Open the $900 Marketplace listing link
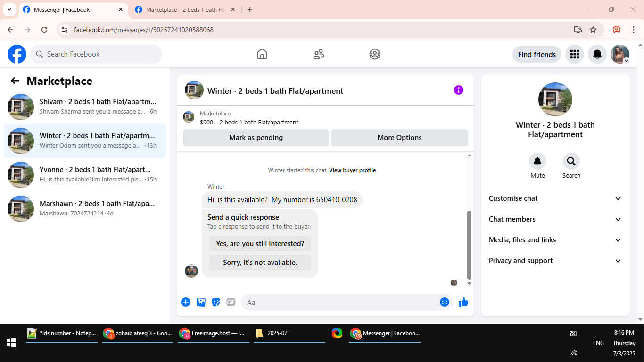 [249, 122]
